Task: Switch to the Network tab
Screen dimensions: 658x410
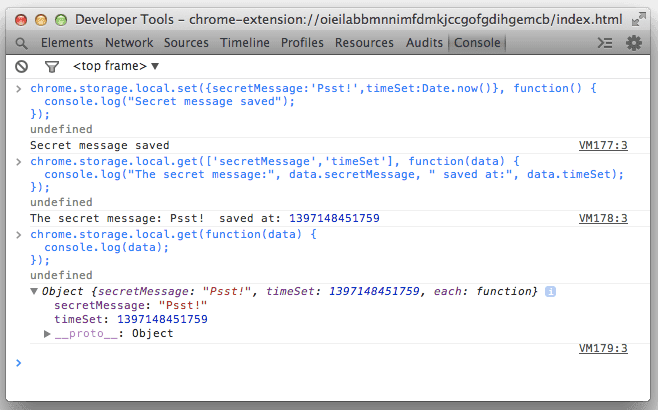Action: point(129,43)
